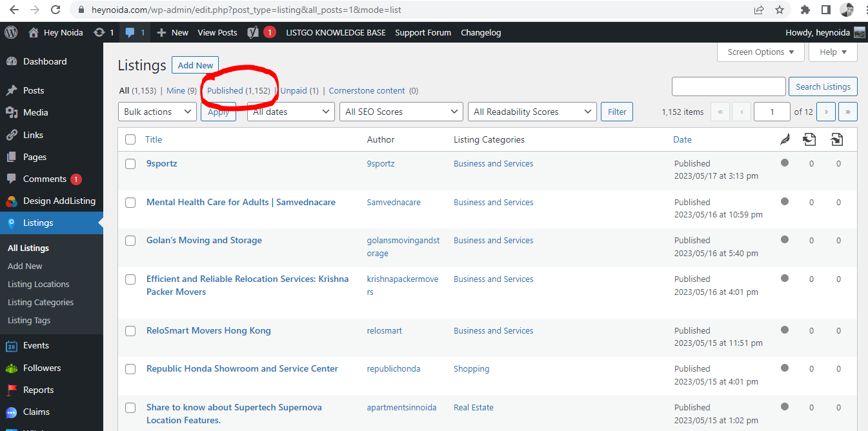Sort listings by the Yoast readability feather column
Screen dimensions: 868x431
pyautogui.click(x=785, y=139)
